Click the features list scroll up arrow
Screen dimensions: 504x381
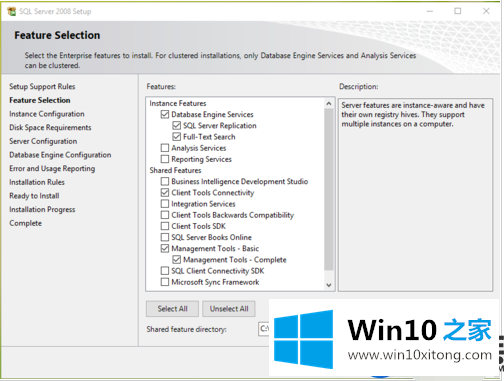pyautogui.click(x=329, y=104)
